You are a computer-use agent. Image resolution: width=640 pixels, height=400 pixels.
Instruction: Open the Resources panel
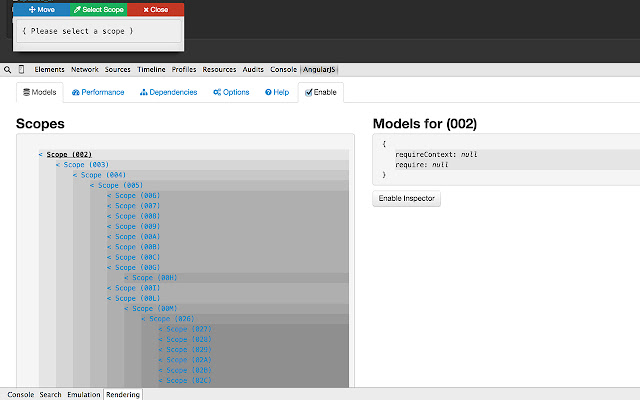pos(219,69)
